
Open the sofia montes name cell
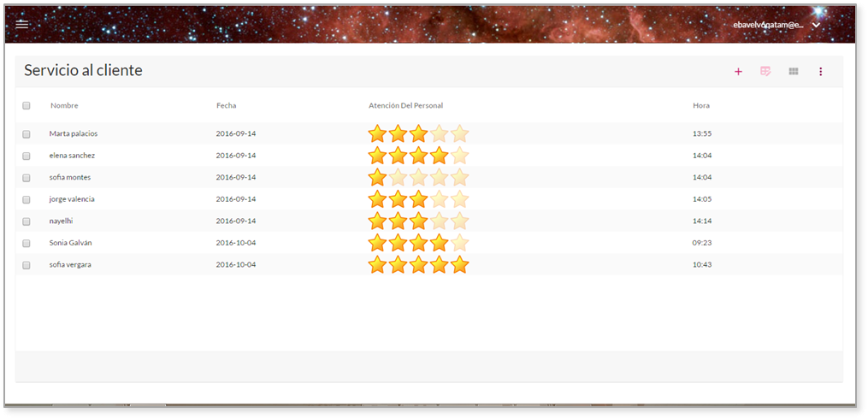tap(70, 177)
